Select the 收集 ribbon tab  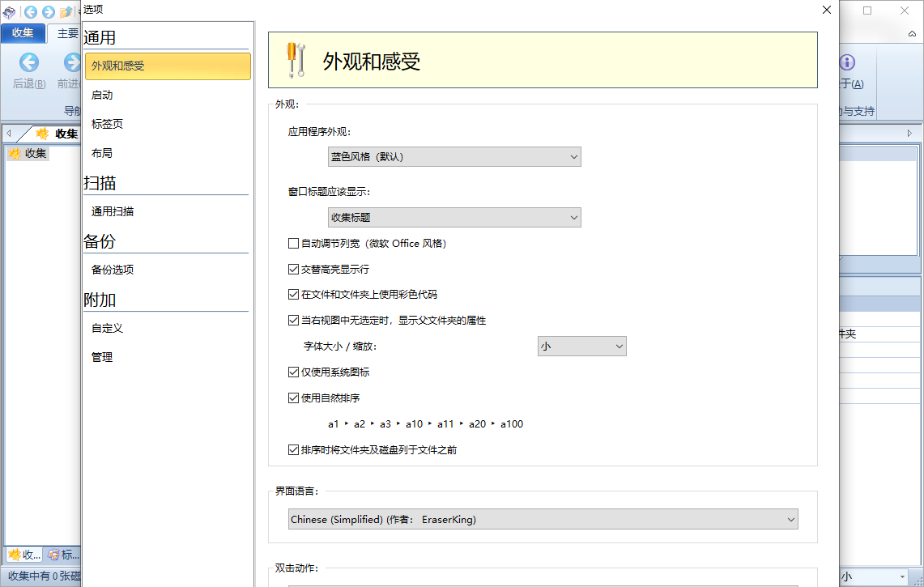[x=23, y=33]
